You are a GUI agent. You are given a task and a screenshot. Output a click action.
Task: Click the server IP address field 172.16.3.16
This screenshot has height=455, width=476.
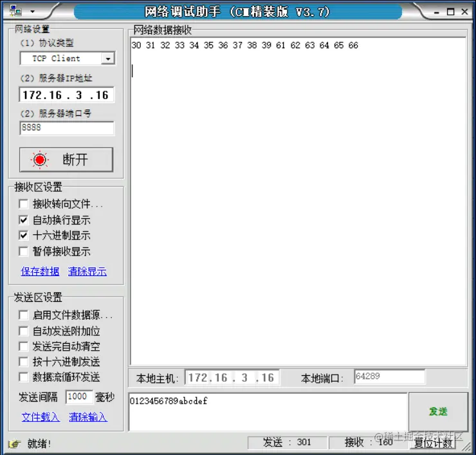[67, 95]
